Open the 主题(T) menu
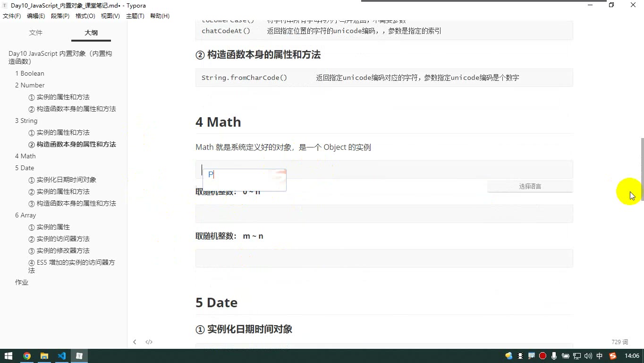This screenshot has width=644, height=363. pos(135,16)
